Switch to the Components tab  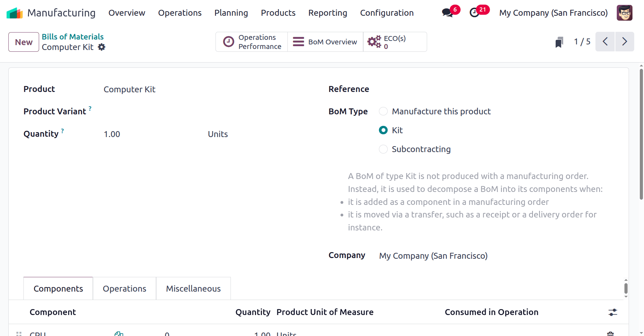[x=58, y=288]
